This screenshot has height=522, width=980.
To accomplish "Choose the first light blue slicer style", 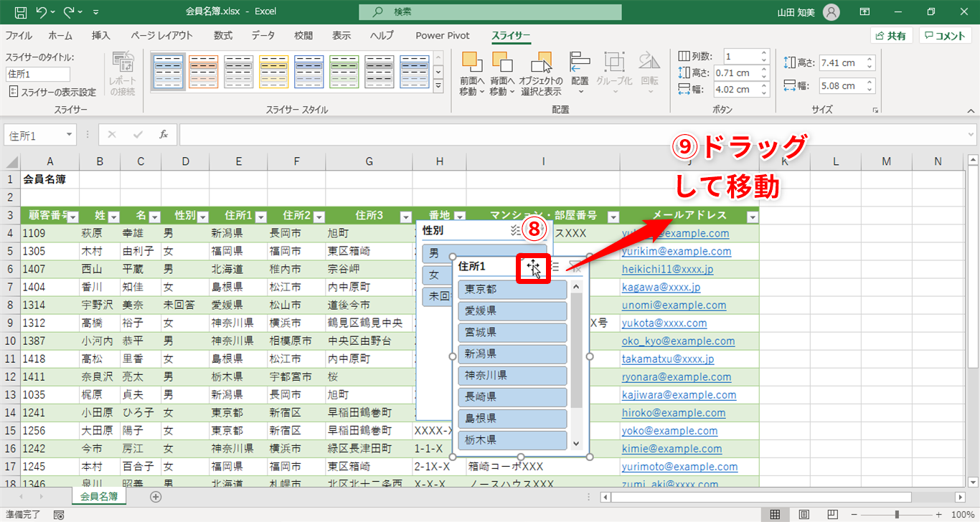I will click(x=168, y=72).
